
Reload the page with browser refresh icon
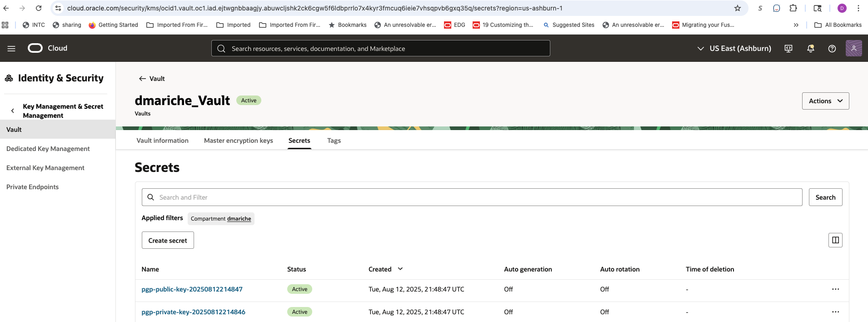pos(39,8)
